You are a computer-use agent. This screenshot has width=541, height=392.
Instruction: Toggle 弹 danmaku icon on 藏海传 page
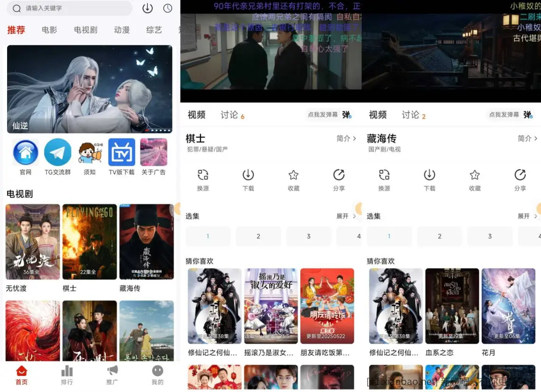pos(528,115)
